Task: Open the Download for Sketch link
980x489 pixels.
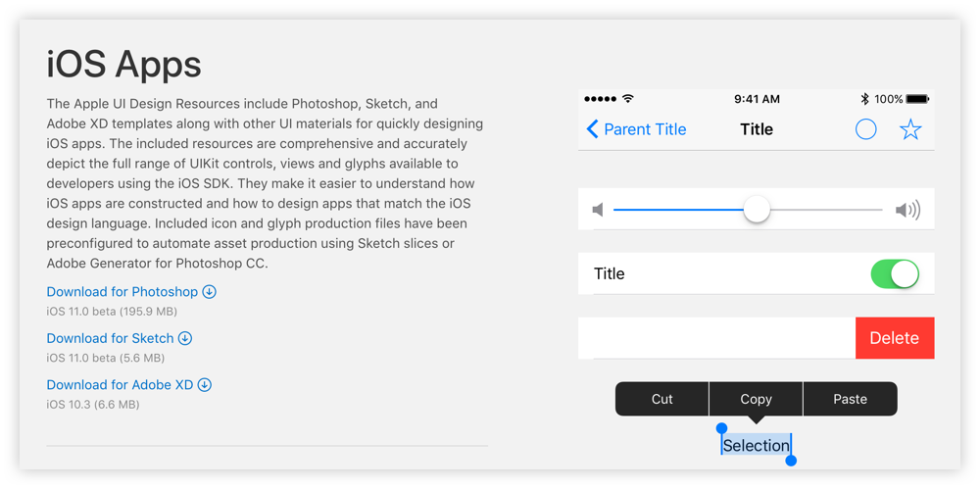Action: coord(110,338)
